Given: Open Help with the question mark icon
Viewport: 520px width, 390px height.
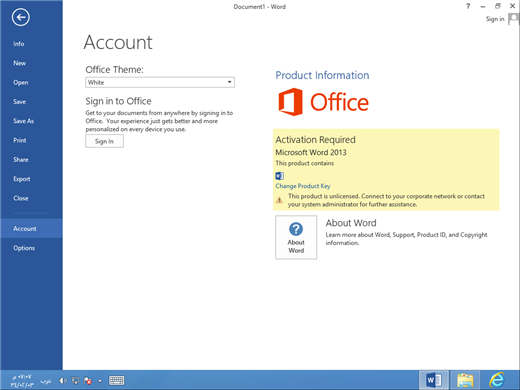Looking at the screenshot, I should point(468,6).
